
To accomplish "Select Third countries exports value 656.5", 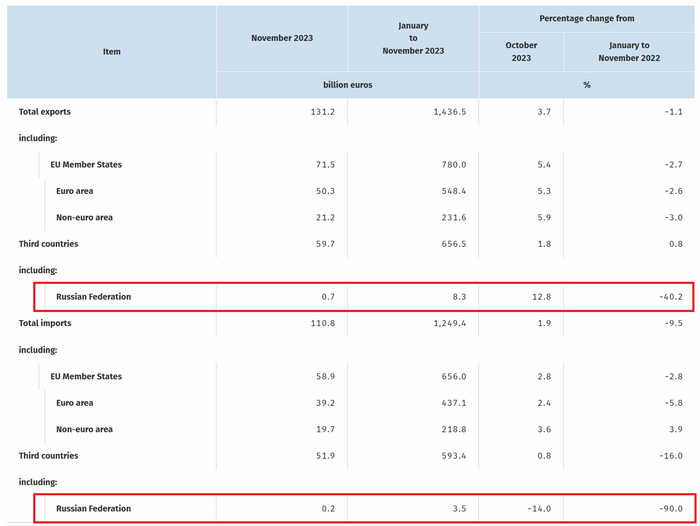I will [454, 244].
